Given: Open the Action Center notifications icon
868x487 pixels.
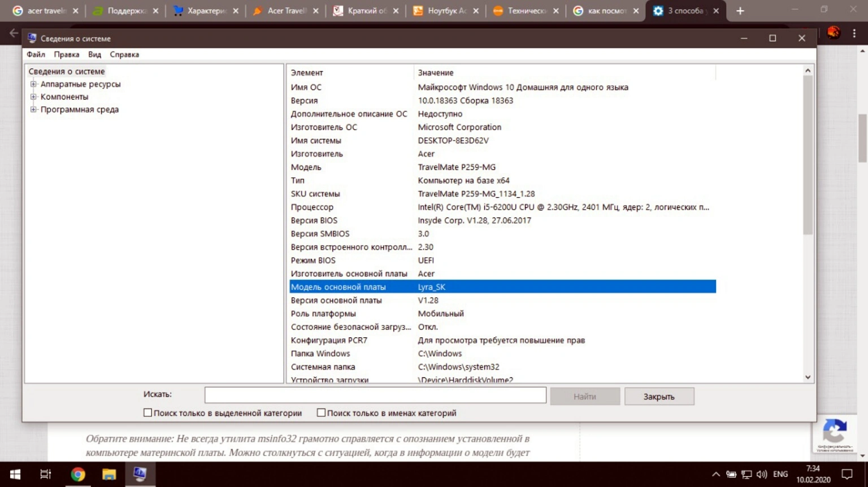Looking at the screenshot, I should 847,475.
